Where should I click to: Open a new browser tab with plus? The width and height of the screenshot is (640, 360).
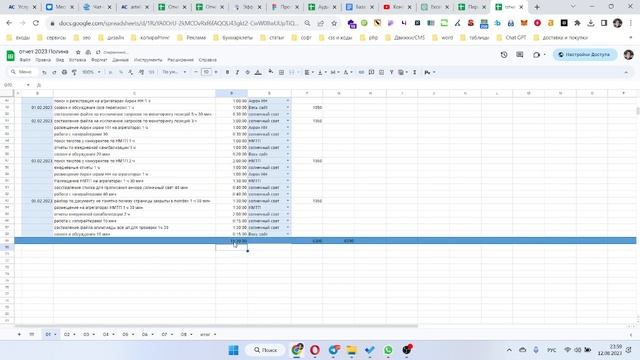click(537, 7)
